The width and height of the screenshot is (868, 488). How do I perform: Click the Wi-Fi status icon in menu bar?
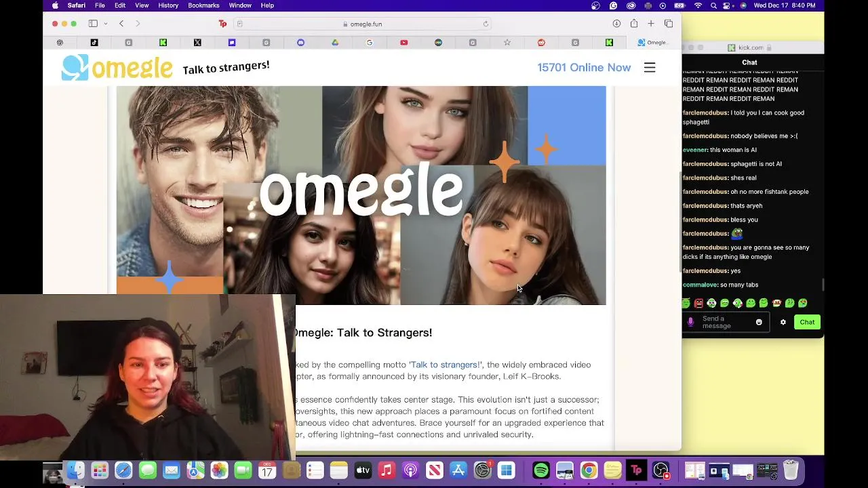698,5
